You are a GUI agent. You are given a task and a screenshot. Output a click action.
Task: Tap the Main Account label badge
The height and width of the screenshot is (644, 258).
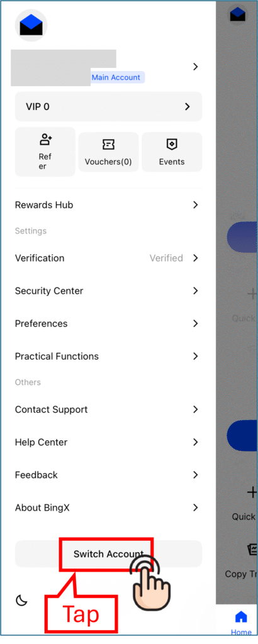(116, 77)
